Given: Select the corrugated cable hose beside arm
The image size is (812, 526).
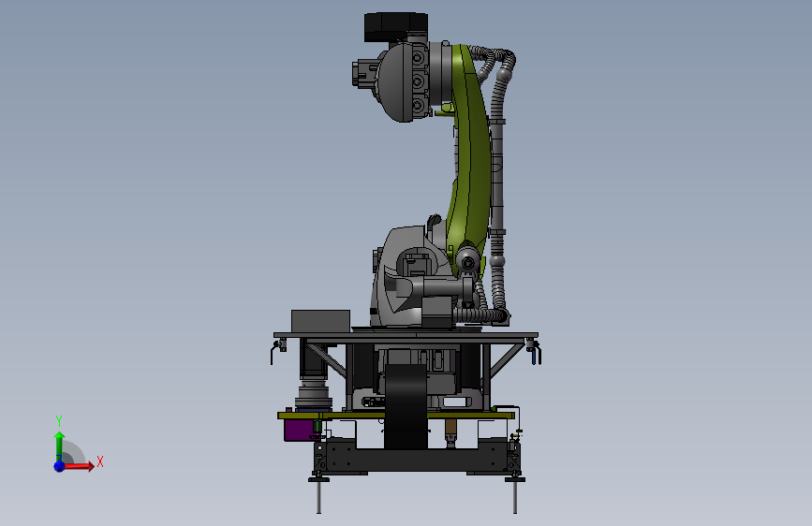Looking at the screenshot, I should [497, 182].
